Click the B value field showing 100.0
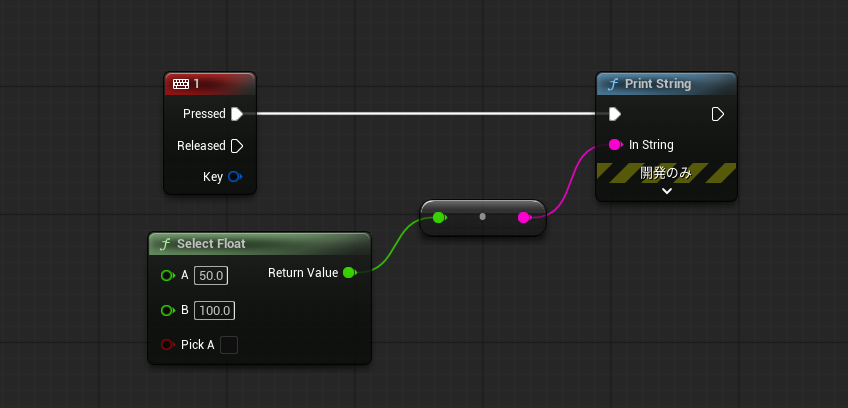The width and height of the screenshot is (848, 408). tap(214, 311)
